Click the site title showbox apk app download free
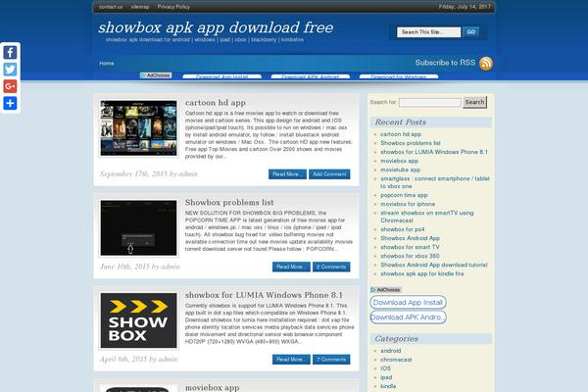The height and width of the screenshot is (392, 588). click(x=216, y=27)
